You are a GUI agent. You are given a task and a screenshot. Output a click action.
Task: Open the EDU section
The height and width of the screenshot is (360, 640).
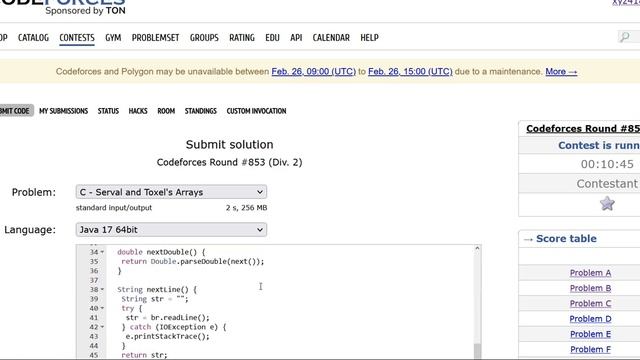(272, 38)
